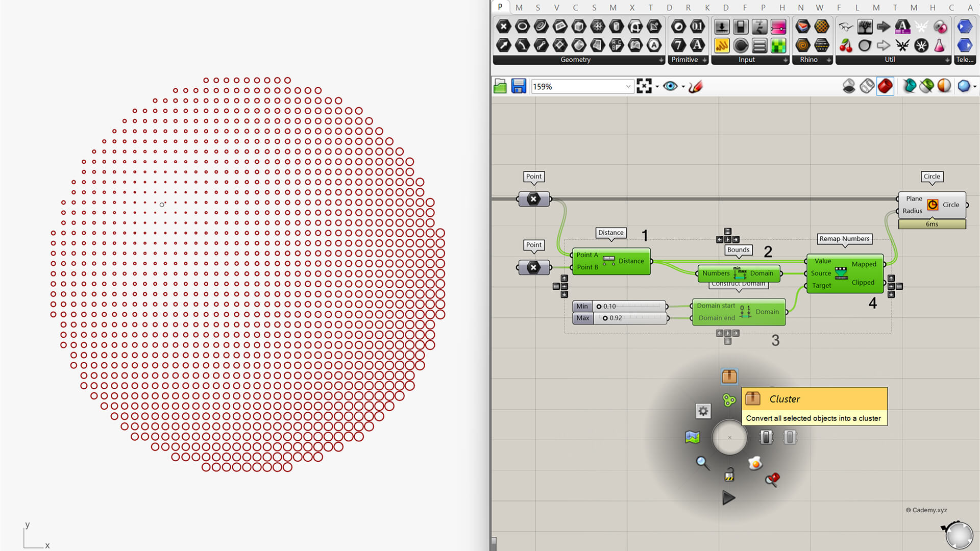Select the green checkered icon in the Input panel

(x=778, y=45)
